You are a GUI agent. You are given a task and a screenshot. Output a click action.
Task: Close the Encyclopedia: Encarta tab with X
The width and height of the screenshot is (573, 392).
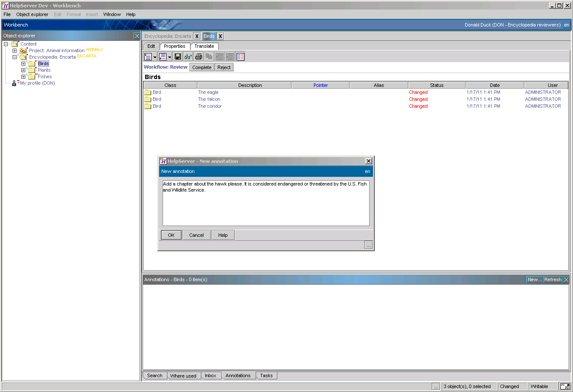point(197,36)
